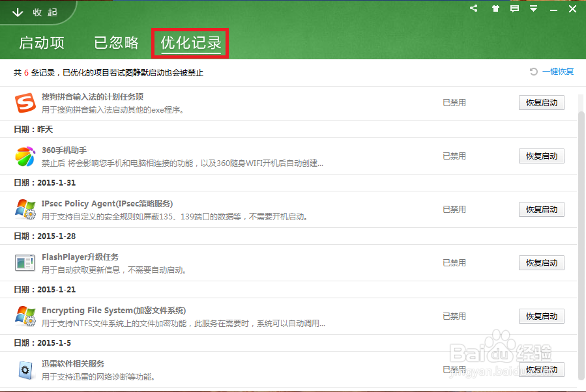This screenshot has height=392, width=586.
Task: Switch to 启动项 tab
Action: click(42, 43)
